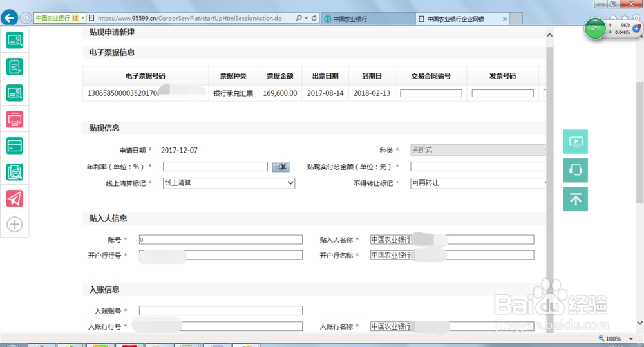Click the vertical scrollbar thumb

pyautogui.click(x=640, y=142)
